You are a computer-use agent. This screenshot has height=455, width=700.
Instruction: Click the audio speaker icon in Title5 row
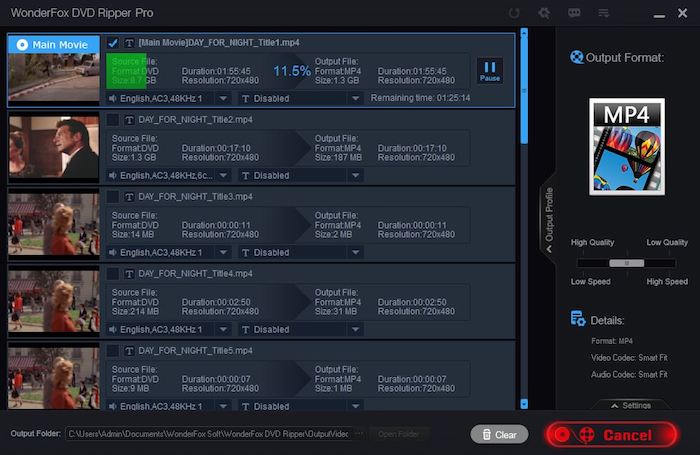tap(112, 406)
